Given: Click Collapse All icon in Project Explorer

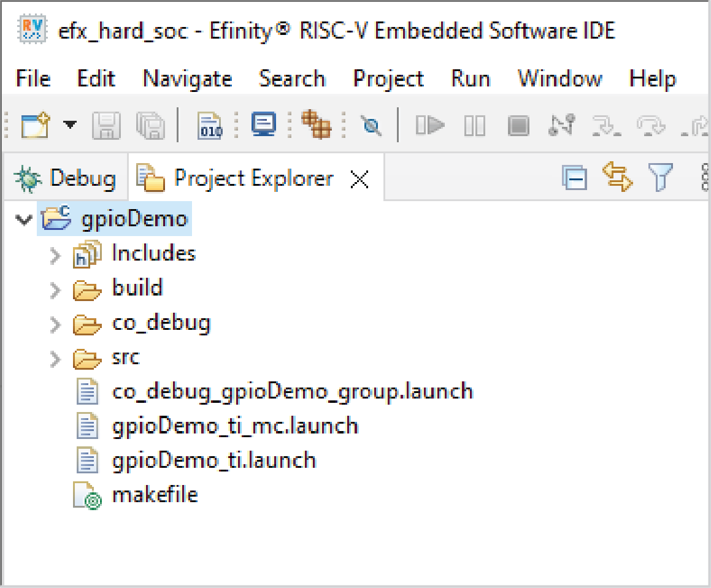Looking at the screenshot, I should pos(575,178).
